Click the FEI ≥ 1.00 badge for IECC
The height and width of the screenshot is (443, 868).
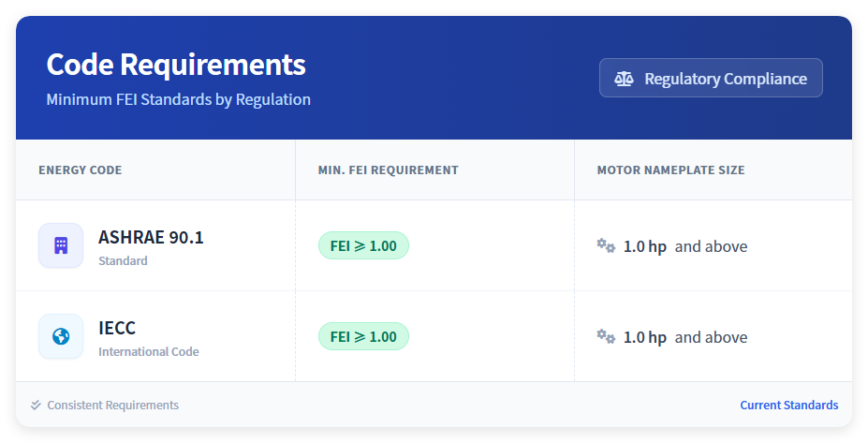tap(363, 337)
